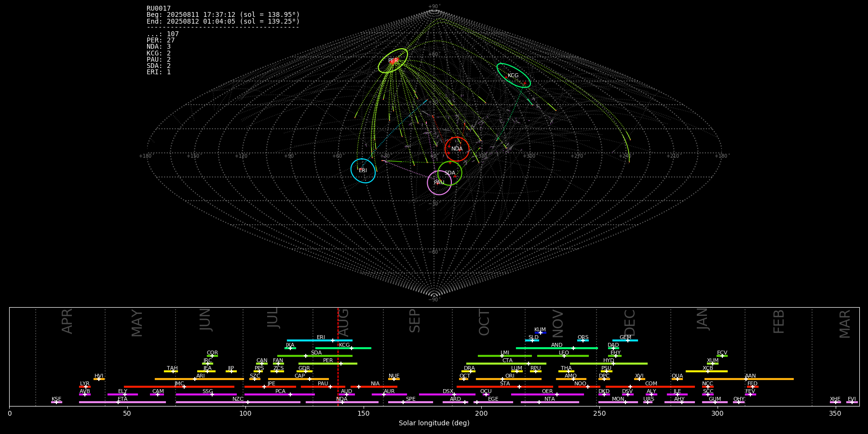Click the AND shower bar in timeline
Viewport: 868px width, 434px height.
tap(557, 348)
